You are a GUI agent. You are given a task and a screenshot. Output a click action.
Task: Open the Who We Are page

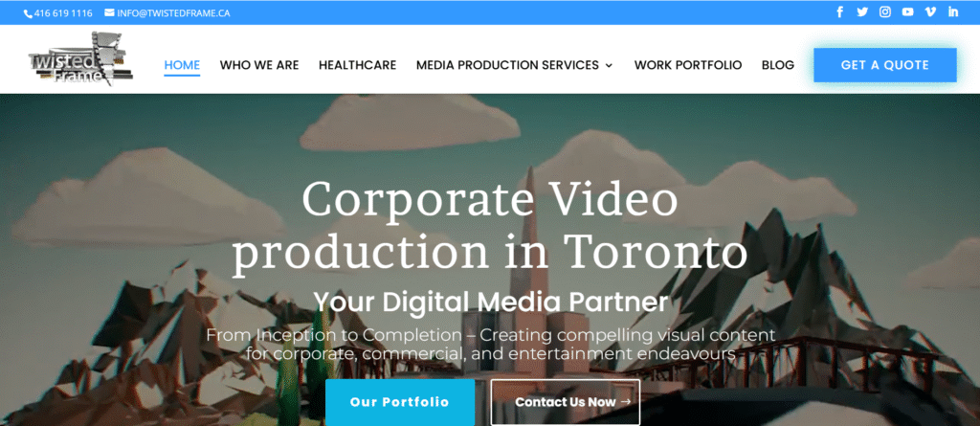(x=259, y=65)
